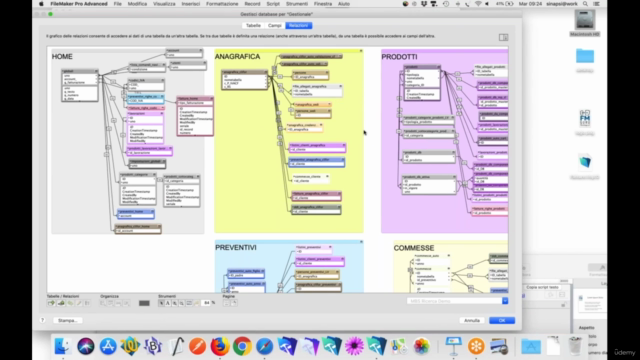Collapse the prodotti table in PRODOTTI

tap(438, 67)
